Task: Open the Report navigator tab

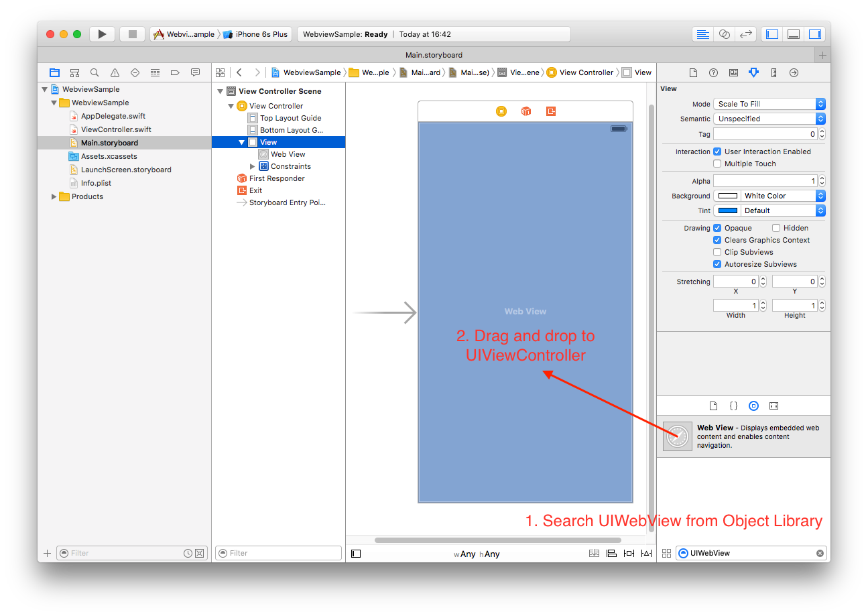Action: pos(195,72)
